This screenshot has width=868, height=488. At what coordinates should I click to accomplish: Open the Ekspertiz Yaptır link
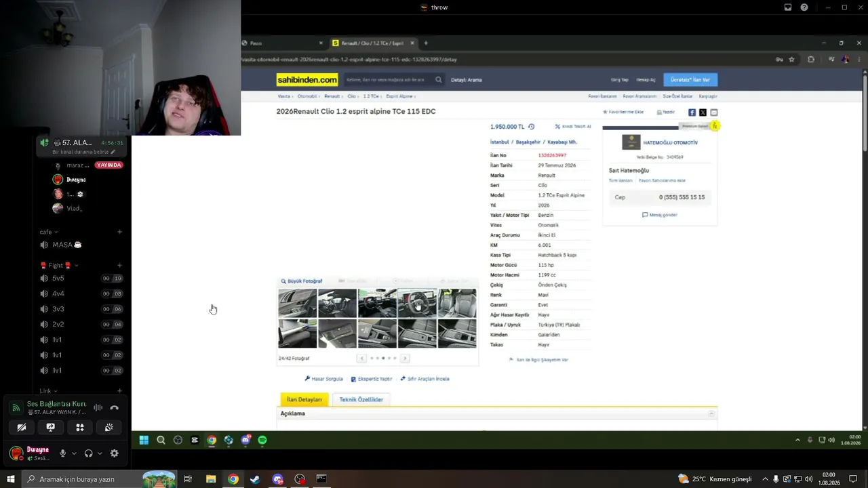point(372,379)
